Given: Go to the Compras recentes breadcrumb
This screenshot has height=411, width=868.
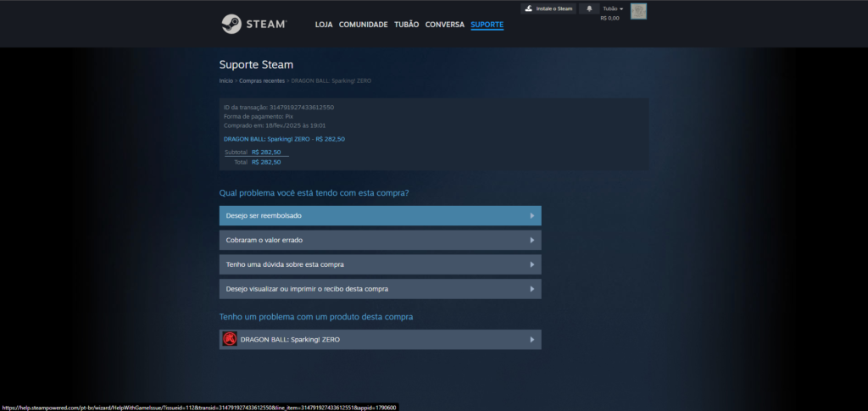Looking at the screenshot, I should click(x=262, y=81).
